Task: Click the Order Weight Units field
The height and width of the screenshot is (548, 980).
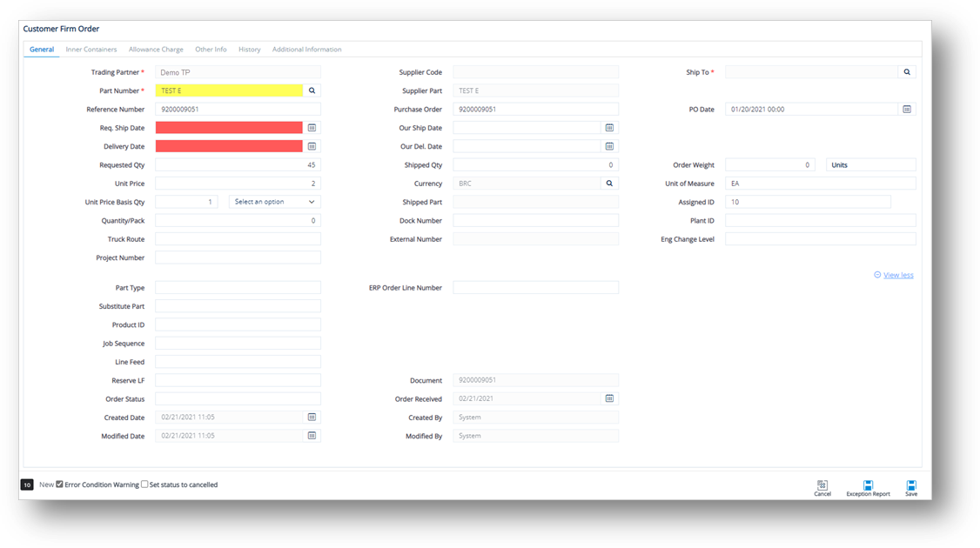Action: pos(871,165)
